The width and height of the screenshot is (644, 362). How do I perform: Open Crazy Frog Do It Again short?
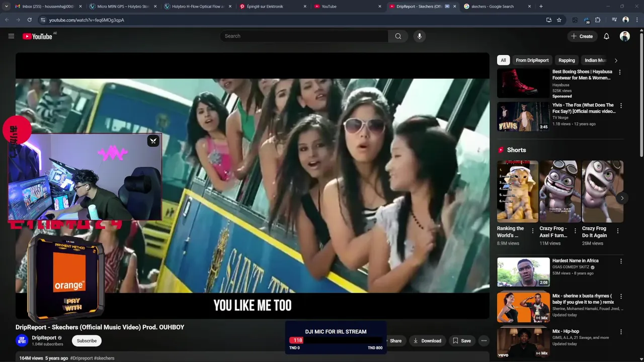(x=602, y=191)
